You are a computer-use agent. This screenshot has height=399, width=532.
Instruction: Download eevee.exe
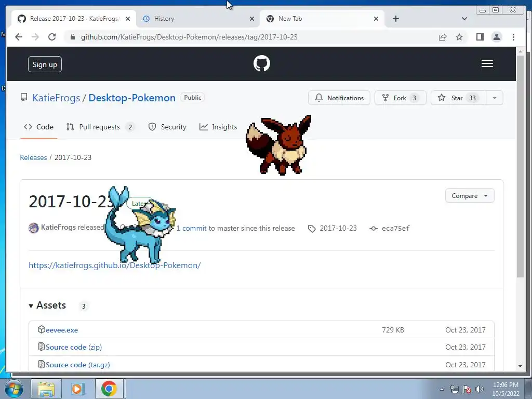[x=62, y=330]
